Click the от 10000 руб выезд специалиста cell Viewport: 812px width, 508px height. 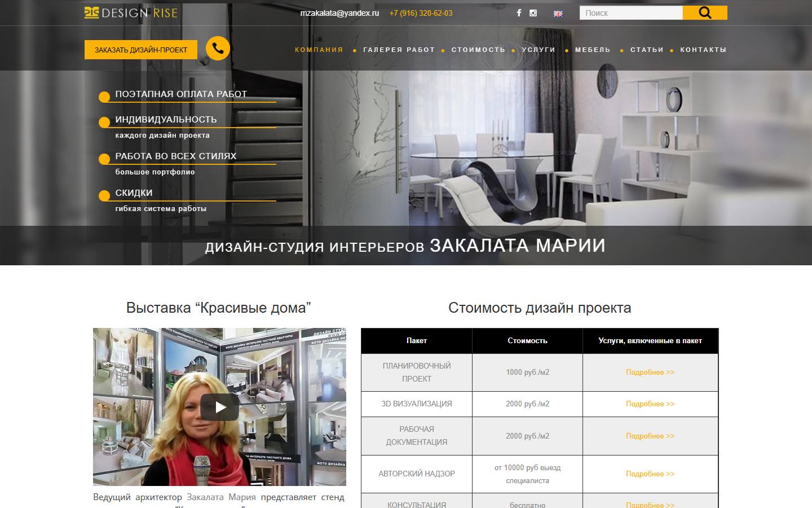527,474
